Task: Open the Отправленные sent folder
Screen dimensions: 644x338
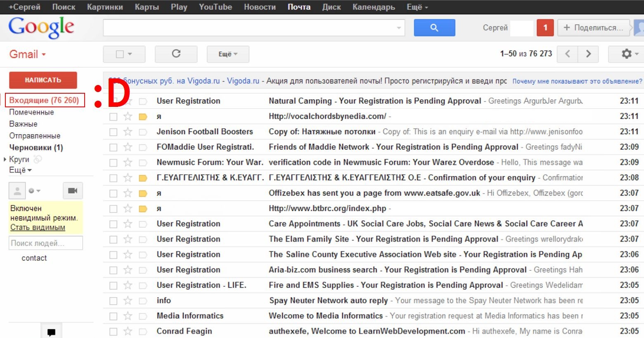Action: pos(35,136)
